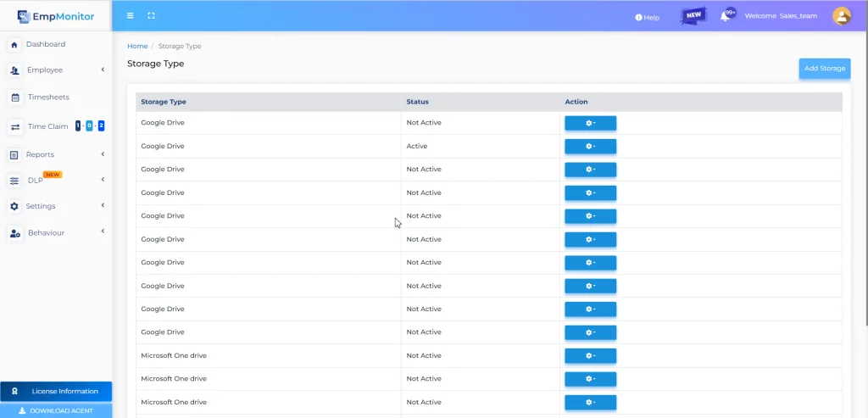Click the NEW announcements badge icon
Viewport: 868px width, 418px height.
(x=693, y=16)
